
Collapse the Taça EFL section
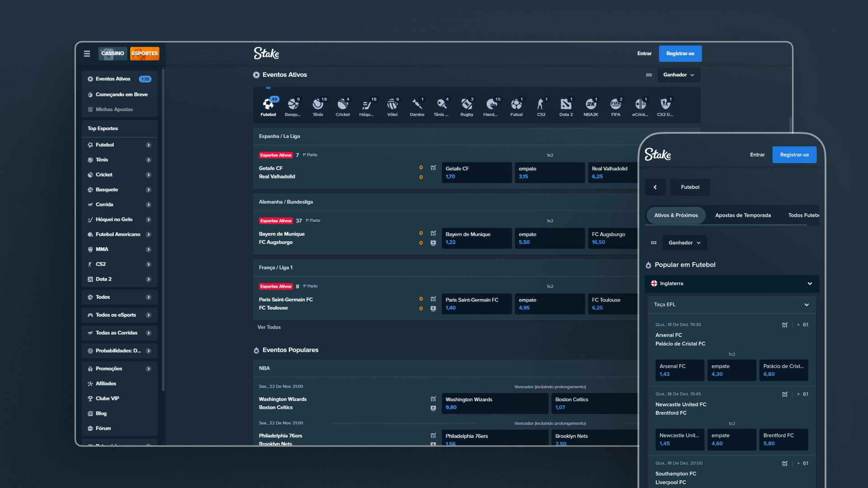[807, 305]
